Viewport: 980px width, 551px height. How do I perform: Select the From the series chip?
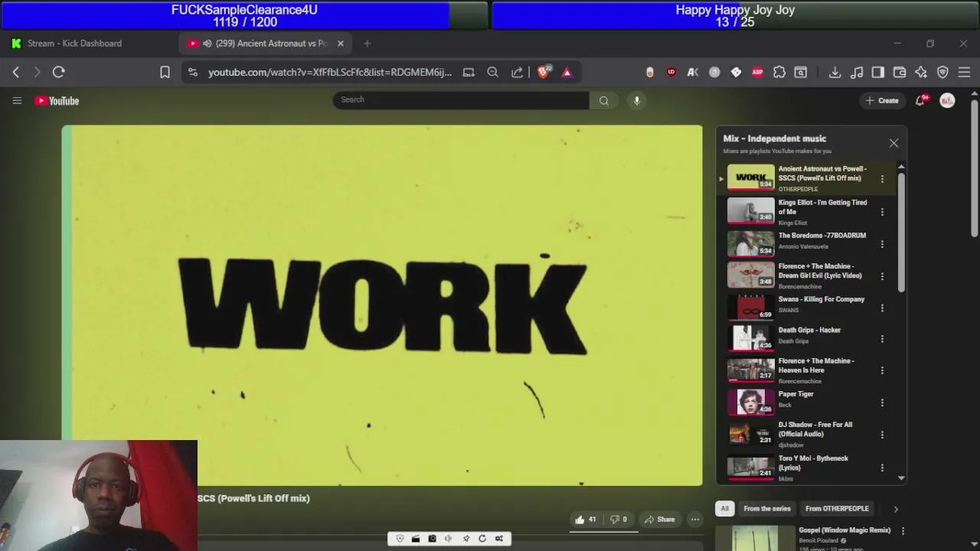coord(766,508)
